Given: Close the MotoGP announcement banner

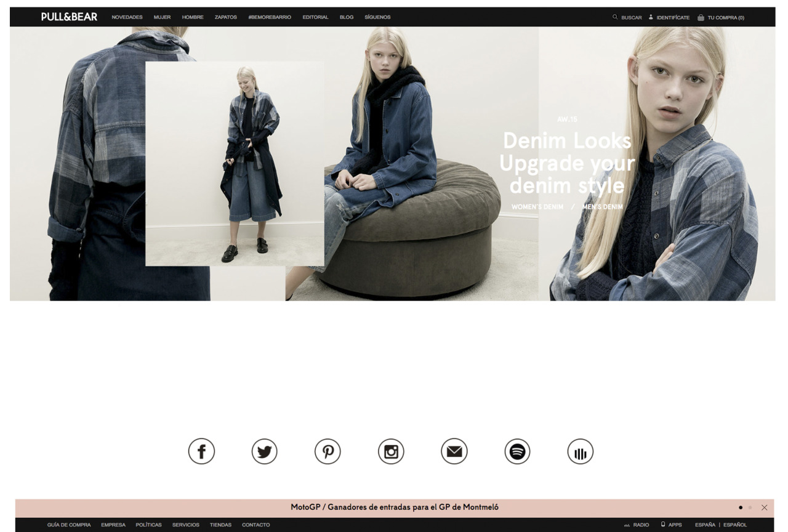Looking at the screenshot, I should [765, 507].
